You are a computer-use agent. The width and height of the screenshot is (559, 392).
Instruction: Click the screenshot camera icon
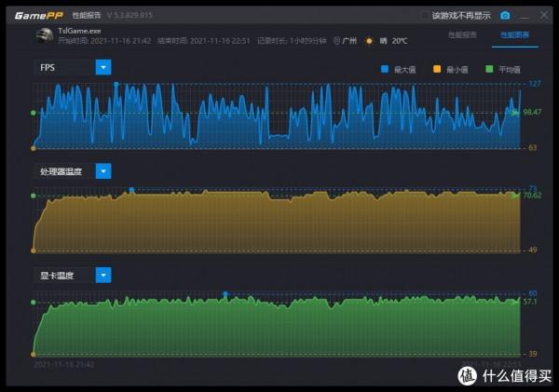tap(505, 16)
